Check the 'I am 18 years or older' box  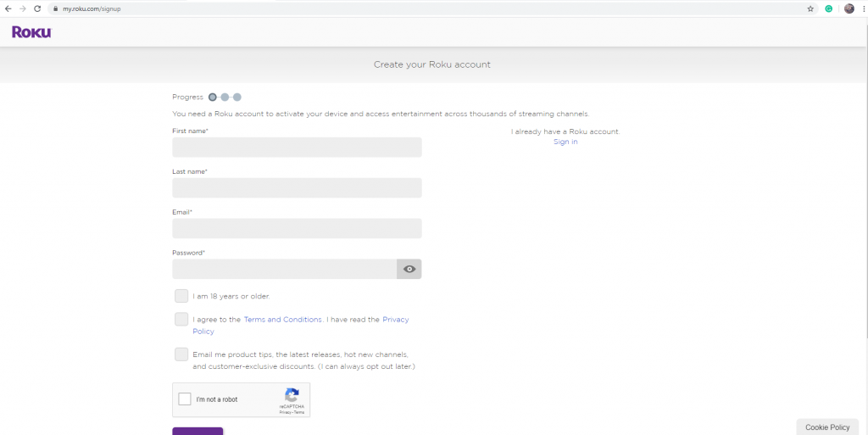click(x=181, y=296)
